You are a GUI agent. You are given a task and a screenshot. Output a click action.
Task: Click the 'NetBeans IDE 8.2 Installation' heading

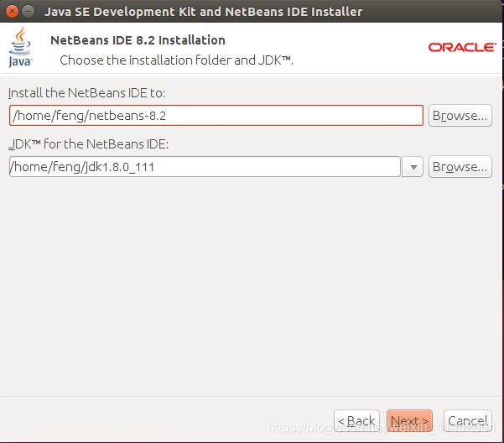click(x=138, y=40)
